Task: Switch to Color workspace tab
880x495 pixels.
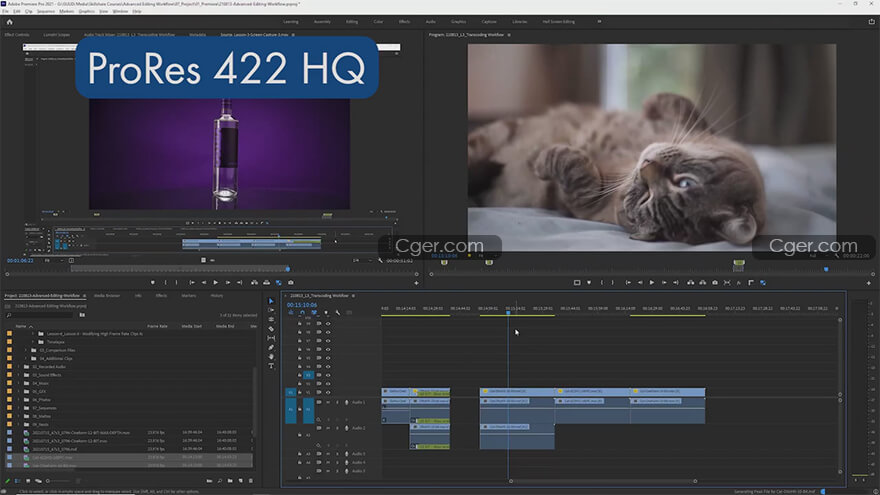Action: click(x=378, y=22)
